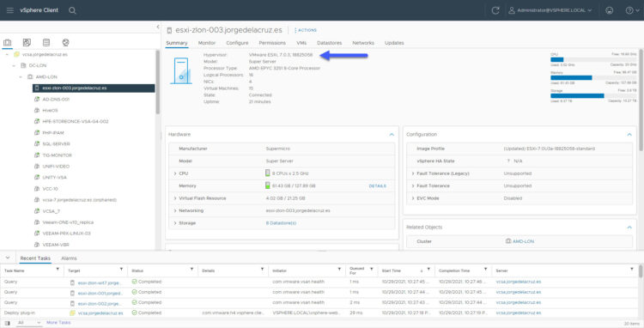Open the 8 Datastore(s) link
Image resolution: width=644 pixels, height=328 pixels.
coord(281,223)
